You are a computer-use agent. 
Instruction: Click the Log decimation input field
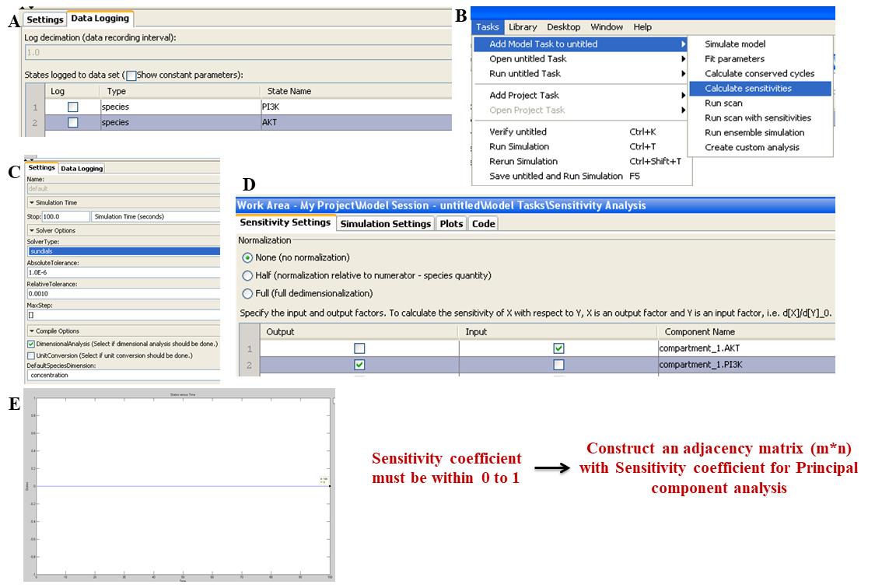pos(238,52)
